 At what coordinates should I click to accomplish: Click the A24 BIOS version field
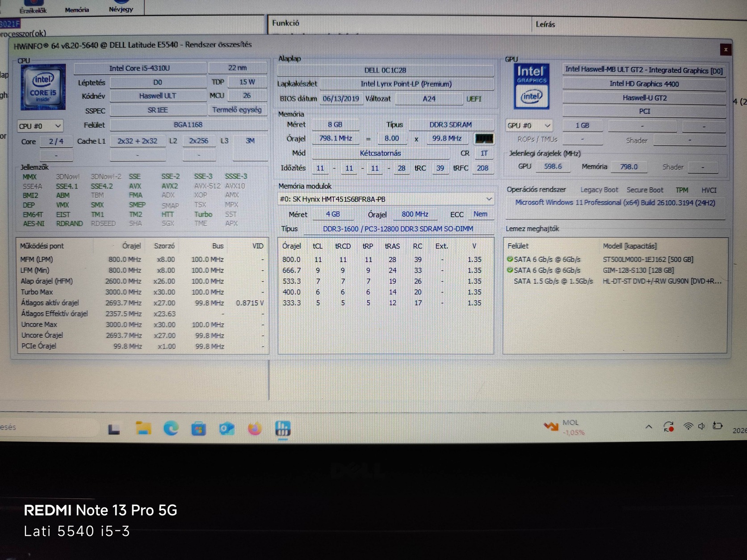click(429, 99)
